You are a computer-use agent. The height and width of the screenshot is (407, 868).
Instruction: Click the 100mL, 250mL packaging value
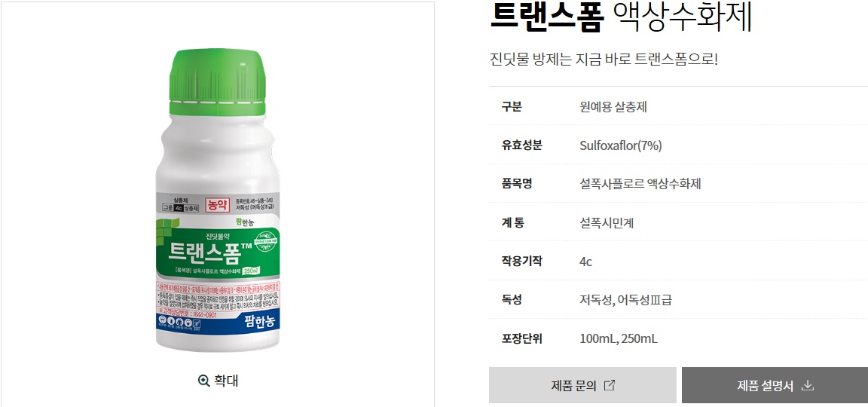point(619,338)
